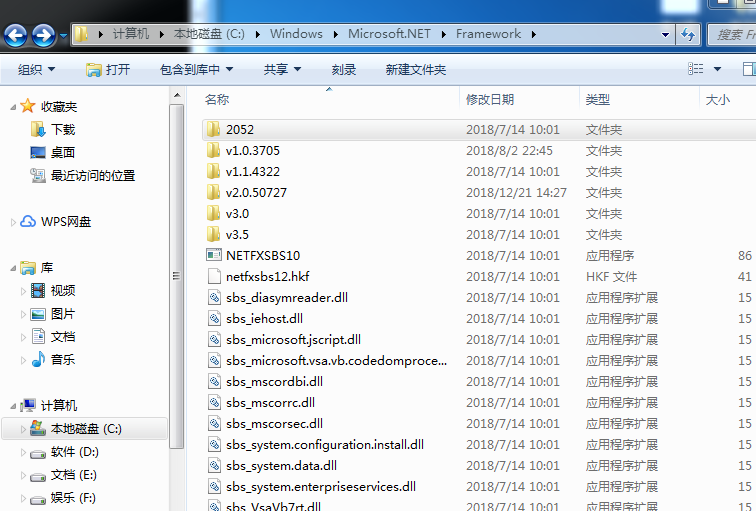Select Windows in the address breadcrumb
Screen dimensions: 756x511
pyautogui.click(x=296, y=34)
